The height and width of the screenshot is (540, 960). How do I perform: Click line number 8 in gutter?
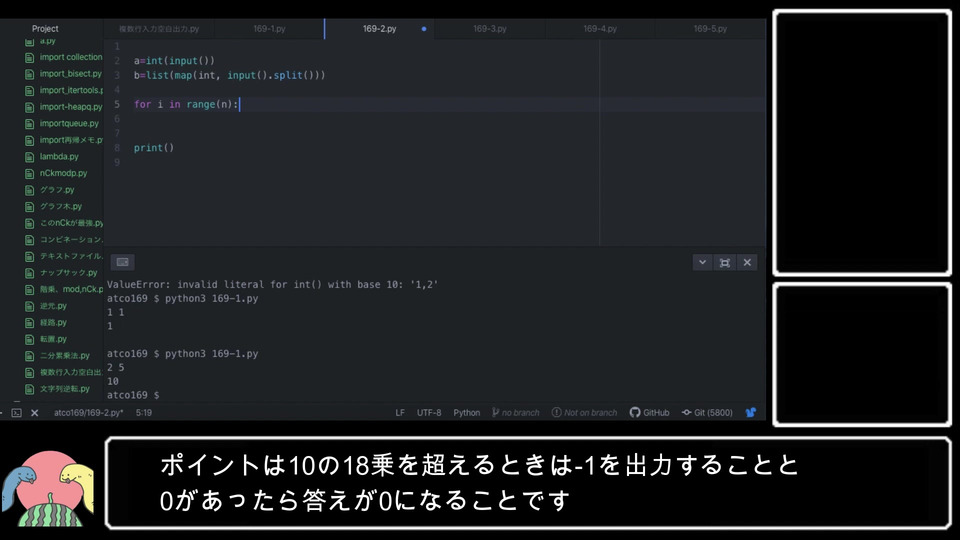[117, 148]
